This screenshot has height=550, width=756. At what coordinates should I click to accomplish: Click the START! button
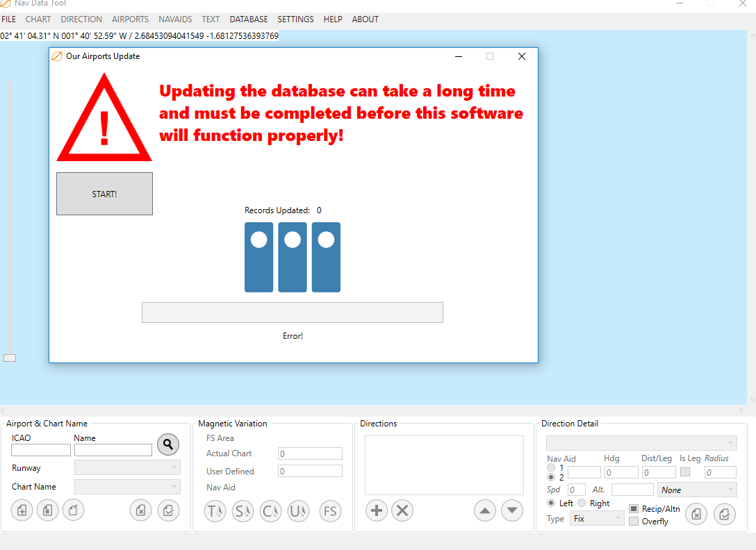[104, 194]
